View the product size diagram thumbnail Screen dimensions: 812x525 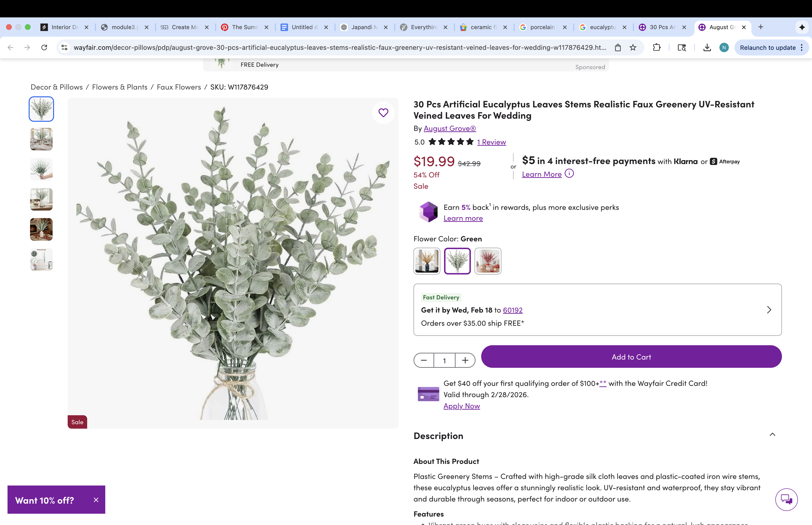[x=41, y=259]
